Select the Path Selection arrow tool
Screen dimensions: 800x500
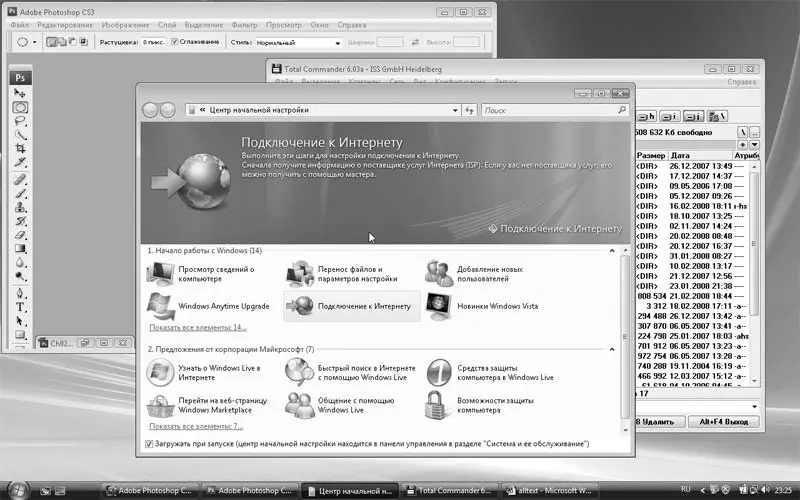(x=20, y=321)
